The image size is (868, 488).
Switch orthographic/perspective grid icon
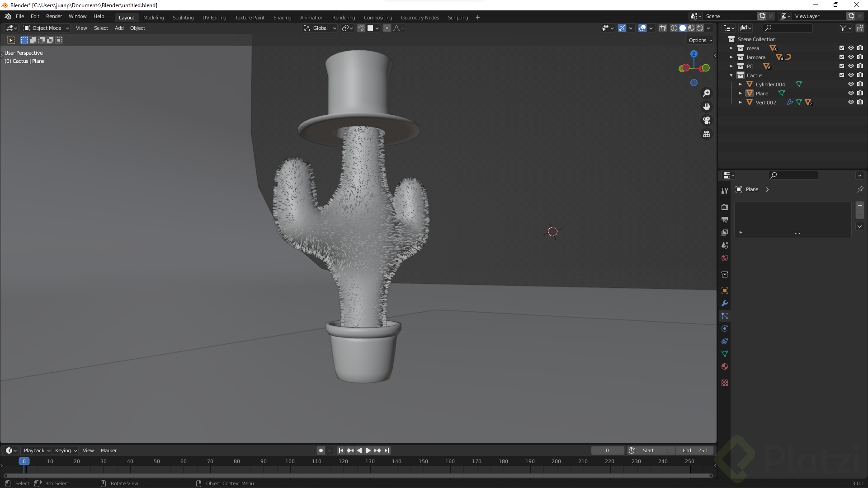pos(706,134)
